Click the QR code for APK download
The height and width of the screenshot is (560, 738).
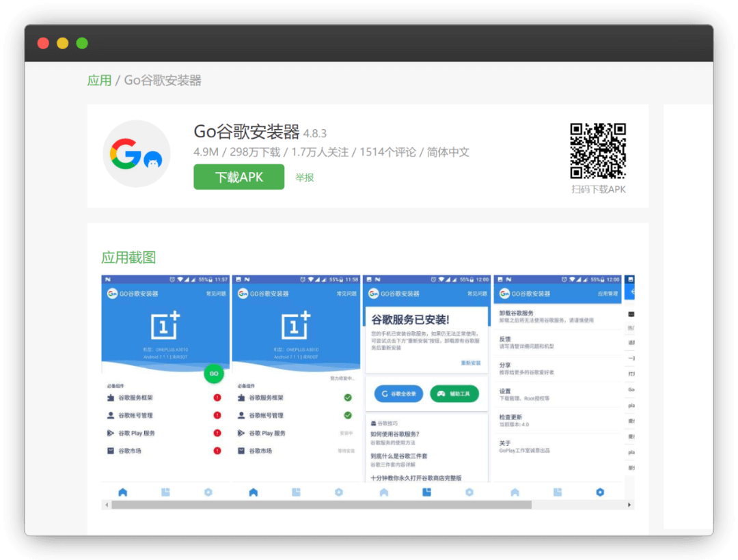coord(598,150)
